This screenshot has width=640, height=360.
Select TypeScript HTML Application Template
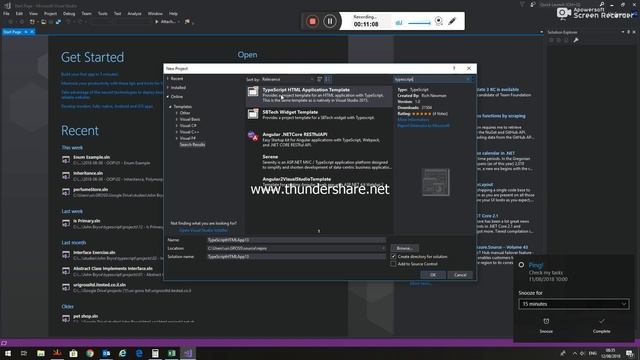(x=319, y=96)
